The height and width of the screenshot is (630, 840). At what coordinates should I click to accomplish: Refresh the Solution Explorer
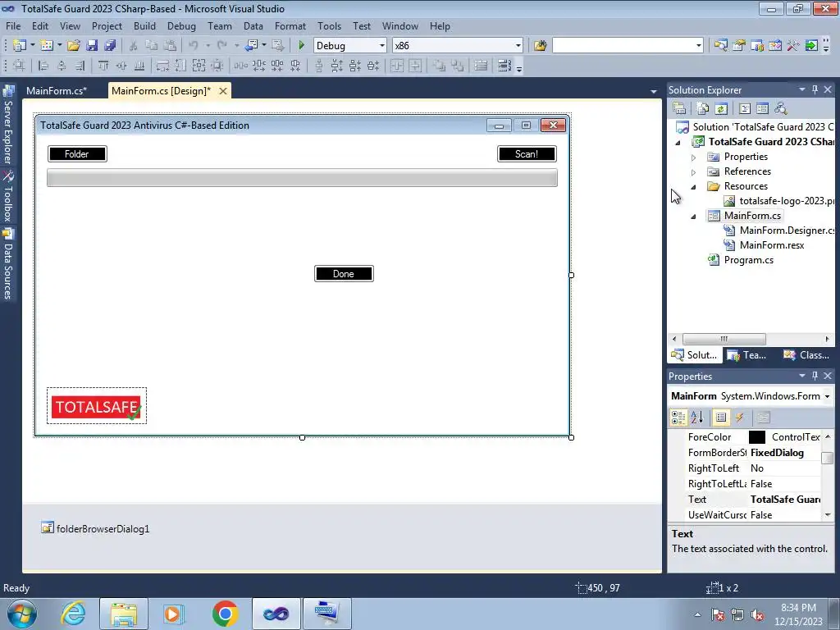pyautogui.click(x=721, y=108)
